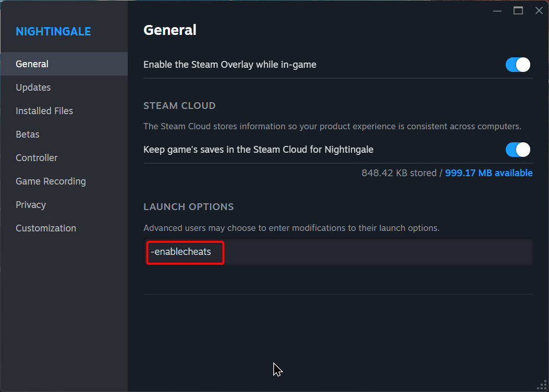This screenshot has width=549, height=392.
Task: Disable the Steam Overlay in-game toggle switch
Action: click(x=517, y=65)
